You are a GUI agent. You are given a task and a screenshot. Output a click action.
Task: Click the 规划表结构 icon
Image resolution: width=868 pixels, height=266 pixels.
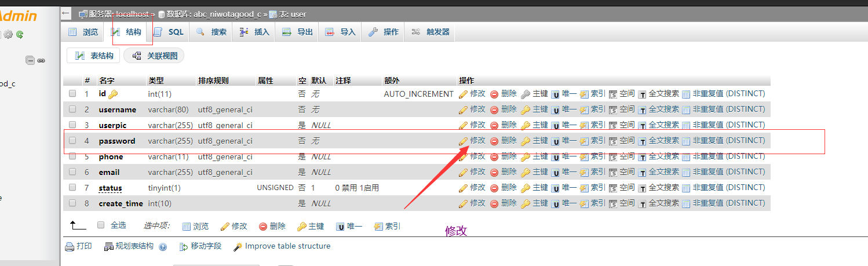pos(108,247)
